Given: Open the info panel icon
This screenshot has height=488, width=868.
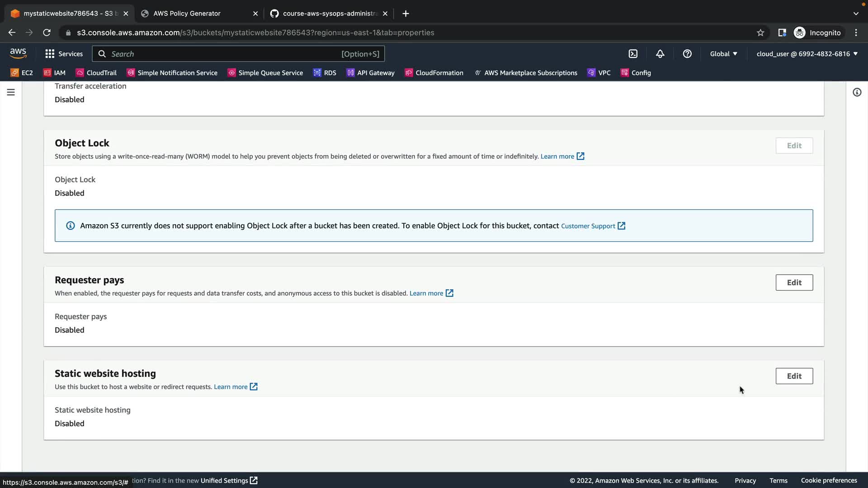Looking at the screenshot, I should (x=857, y=92).
